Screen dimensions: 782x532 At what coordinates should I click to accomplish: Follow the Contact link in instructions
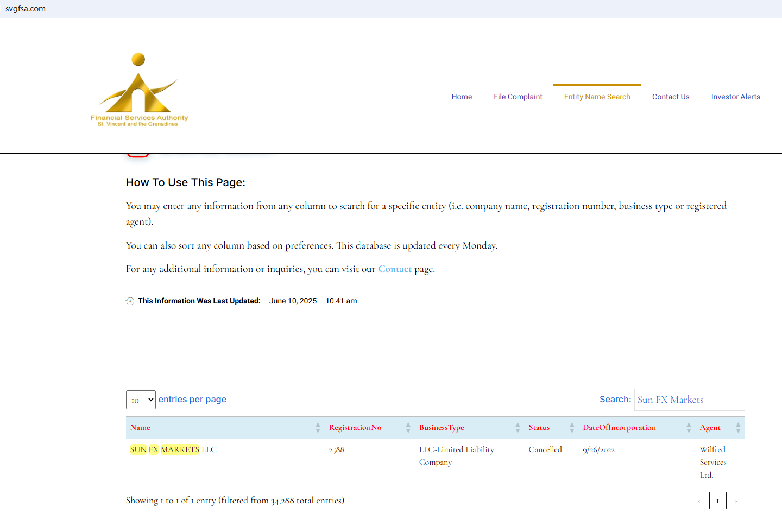click(x=395, y=269)
